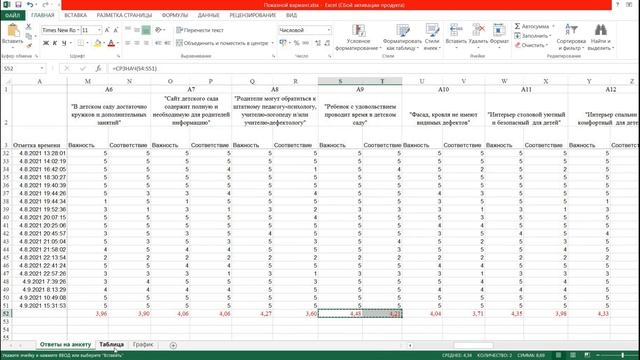The width and height of the screenshot is (640, 360).
Task: Switch to the ВИД ribbon tab
Action: pyautogui.click(x=291, y=15)
